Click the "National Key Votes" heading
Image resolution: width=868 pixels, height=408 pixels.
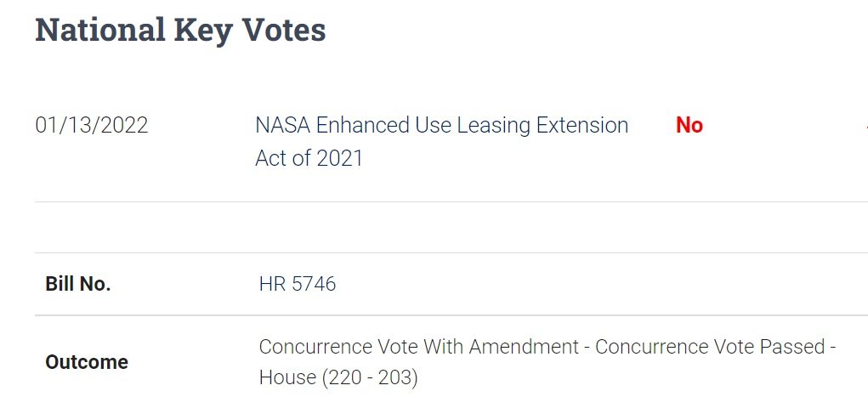(x=180, y=30)
